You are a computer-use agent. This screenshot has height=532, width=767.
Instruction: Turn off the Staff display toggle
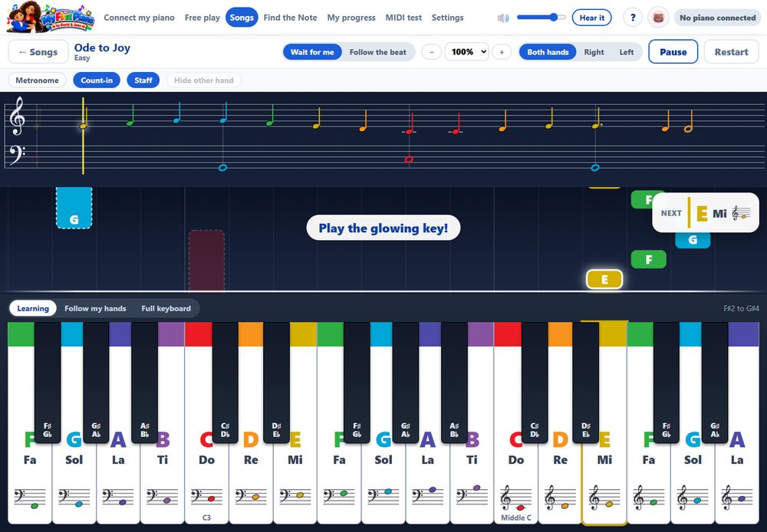[143, 80]
